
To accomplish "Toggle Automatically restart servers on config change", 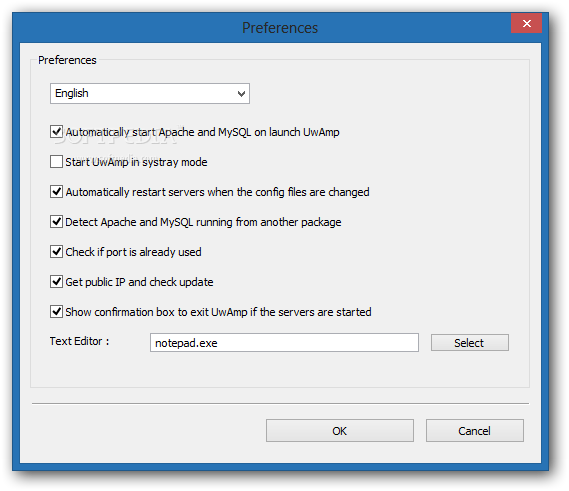I will tap(56, 192).
